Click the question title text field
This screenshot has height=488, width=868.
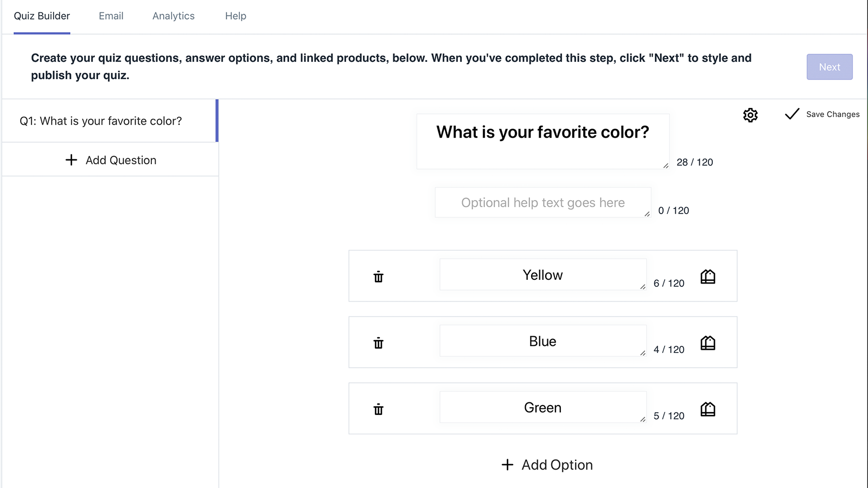click(x=542, y=141)
